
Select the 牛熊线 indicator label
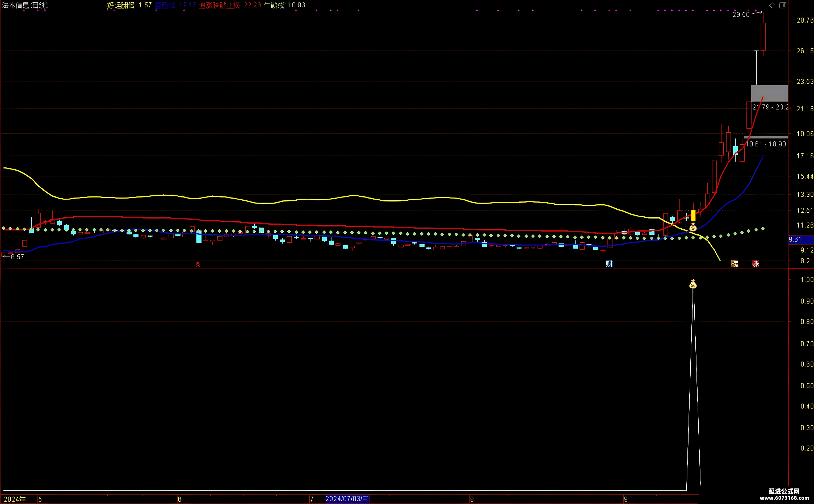274,5
